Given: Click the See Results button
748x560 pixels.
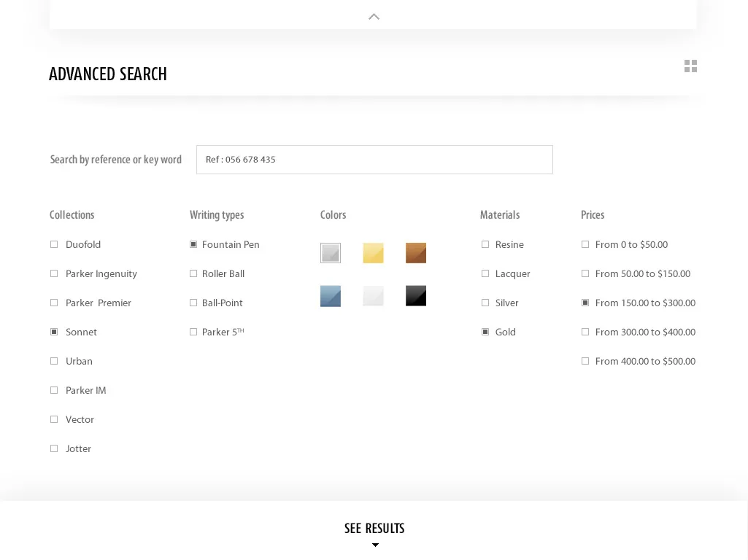Looking at the screenshot, I should point(374,528).
